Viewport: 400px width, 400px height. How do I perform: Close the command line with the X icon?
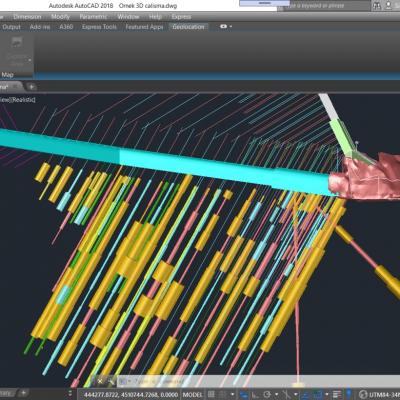100,380
